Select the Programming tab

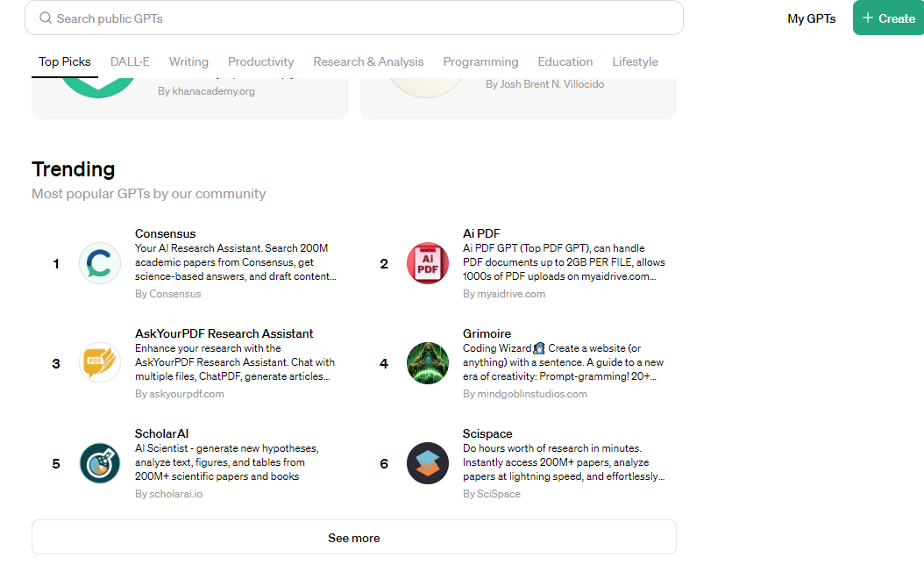(480, 62)
